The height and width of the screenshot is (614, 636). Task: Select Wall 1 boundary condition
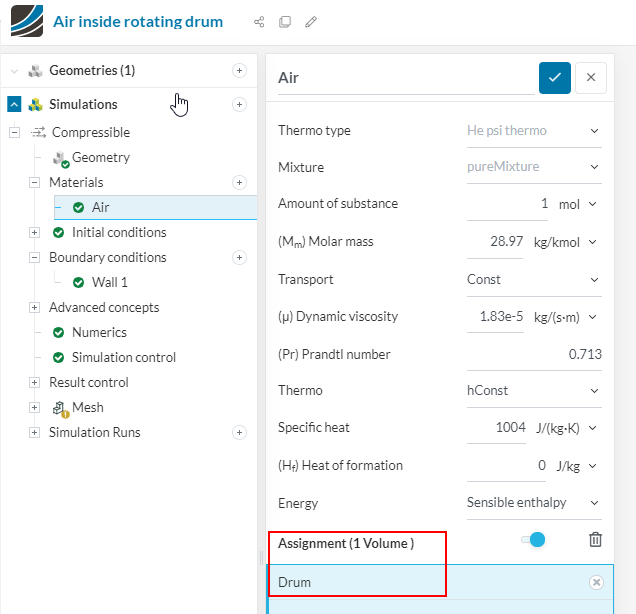(109, 282)
